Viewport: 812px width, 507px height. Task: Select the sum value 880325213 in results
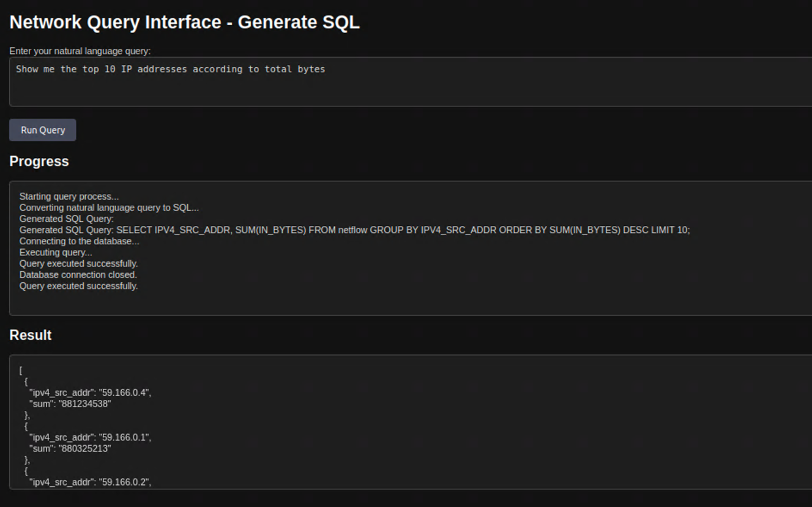pyautogui.click(x=80, y=448)
